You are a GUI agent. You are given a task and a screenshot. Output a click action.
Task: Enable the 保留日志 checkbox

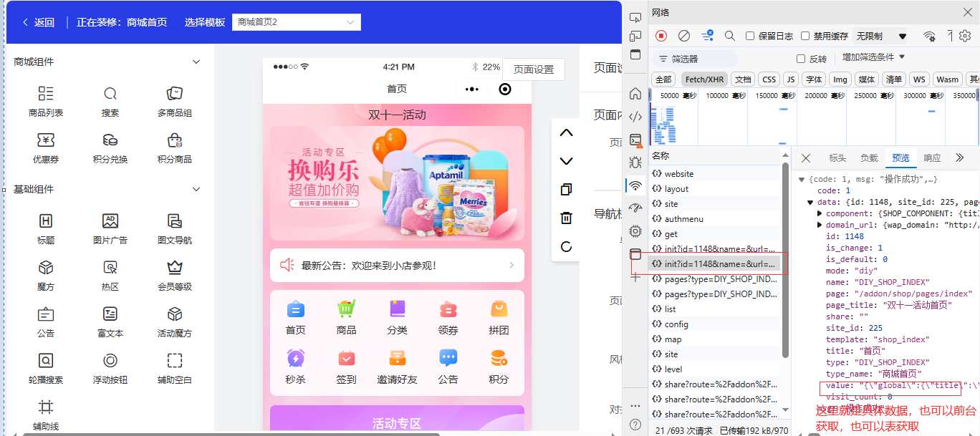(750, 36)
